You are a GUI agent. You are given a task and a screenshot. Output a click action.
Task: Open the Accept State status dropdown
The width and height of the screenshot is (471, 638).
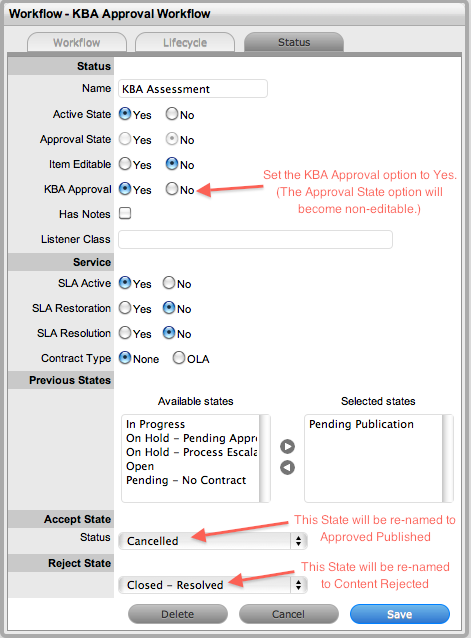(213, 541)
